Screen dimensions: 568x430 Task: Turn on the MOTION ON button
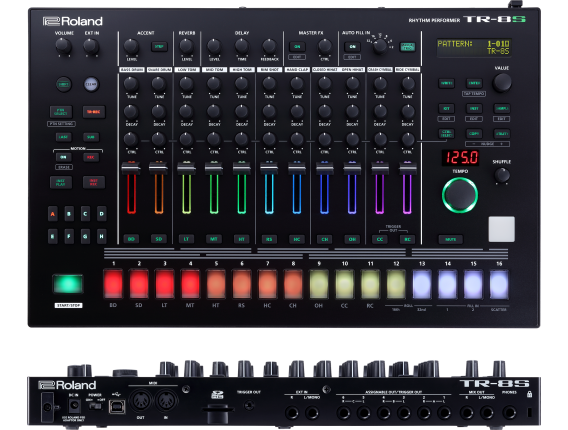(63, 157)
